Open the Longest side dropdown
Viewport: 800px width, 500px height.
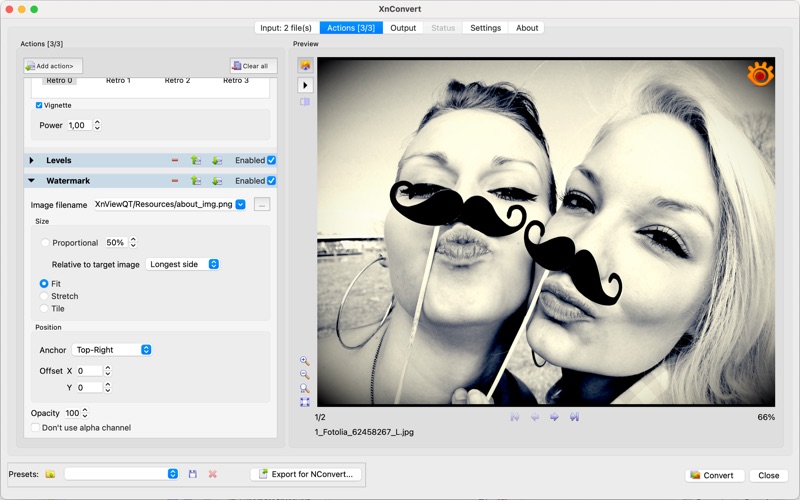(183, 264)
